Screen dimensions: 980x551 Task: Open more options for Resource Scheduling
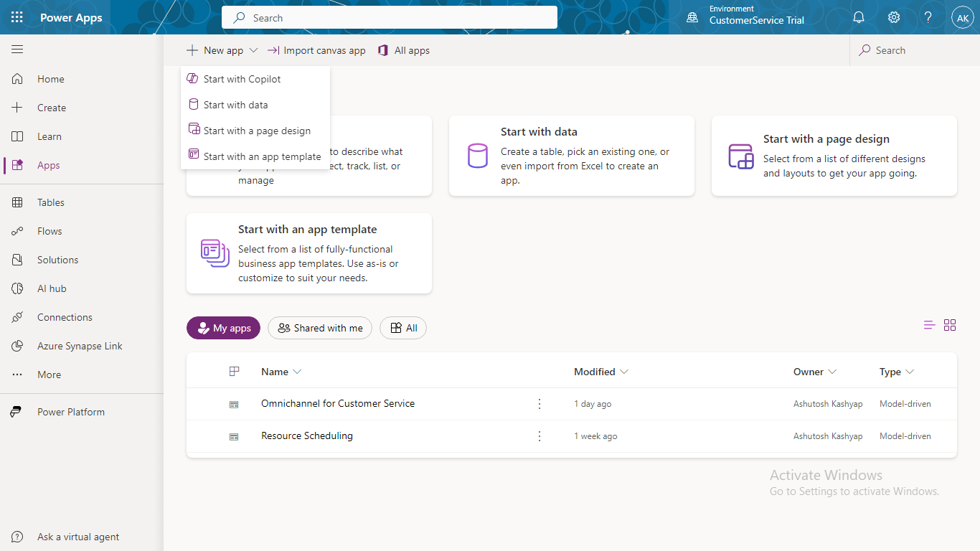(x=540, y=436)
